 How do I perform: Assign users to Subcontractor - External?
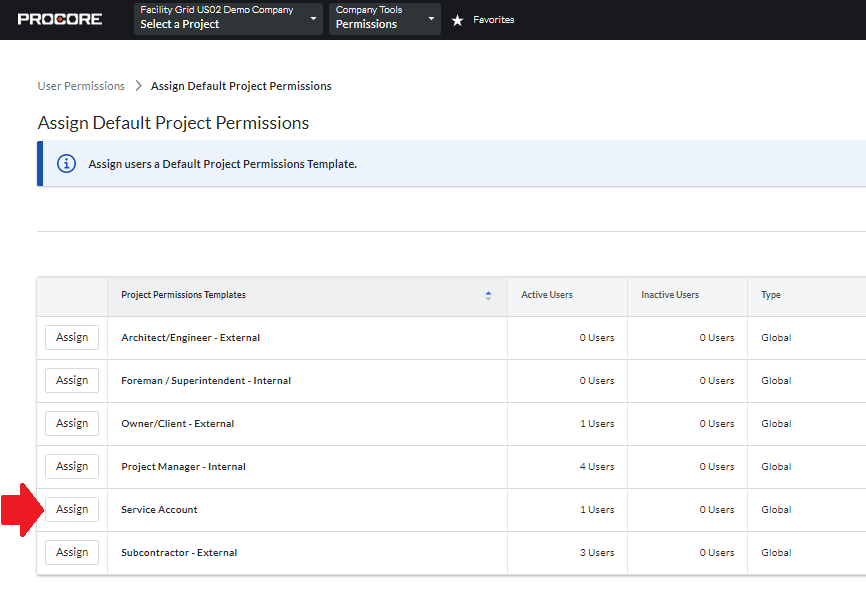pyautogui.click(x=71, y=552)
